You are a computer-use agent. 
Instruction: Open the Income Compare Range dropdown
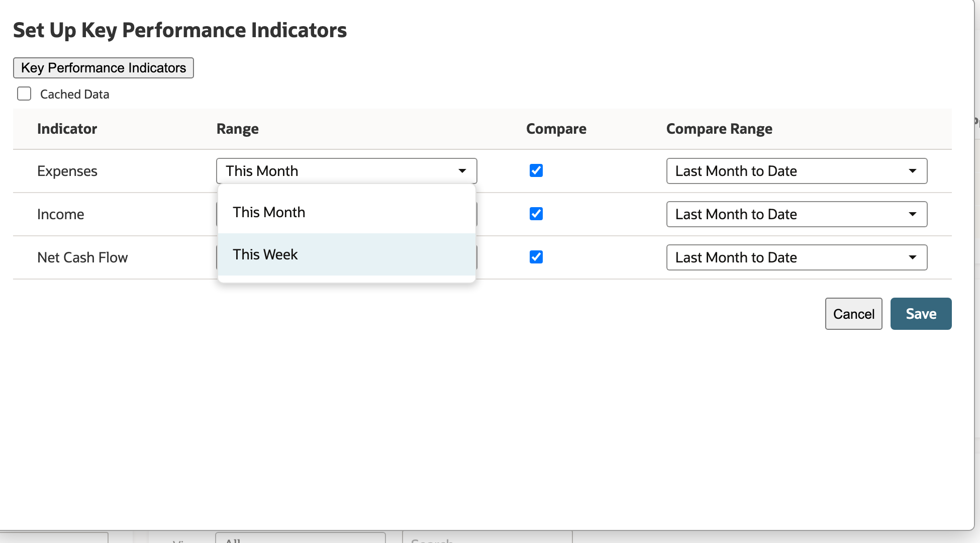pyautogui.click(x=797, y=214)
